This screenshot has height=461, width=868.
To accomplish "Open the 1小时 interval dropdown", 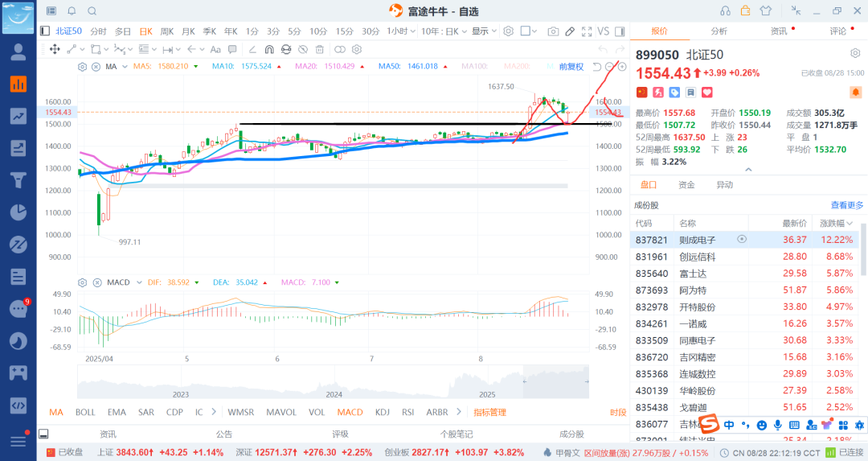I will tap(401, 31).
